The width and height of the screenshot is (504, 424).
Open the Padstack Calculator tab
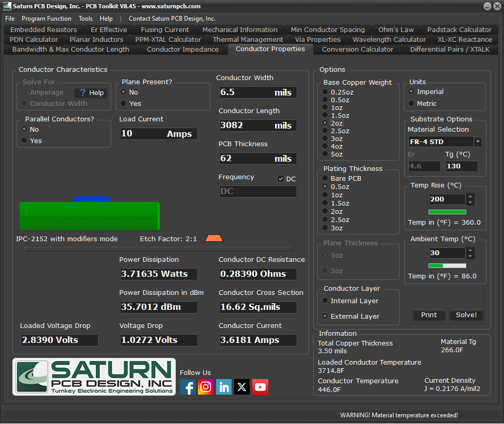459,30
